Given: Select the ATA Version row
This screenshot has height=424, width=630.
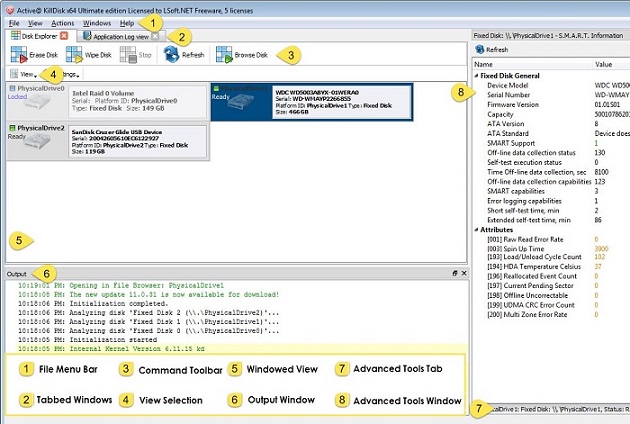Looking at the screenshot, I should [551, 124].
